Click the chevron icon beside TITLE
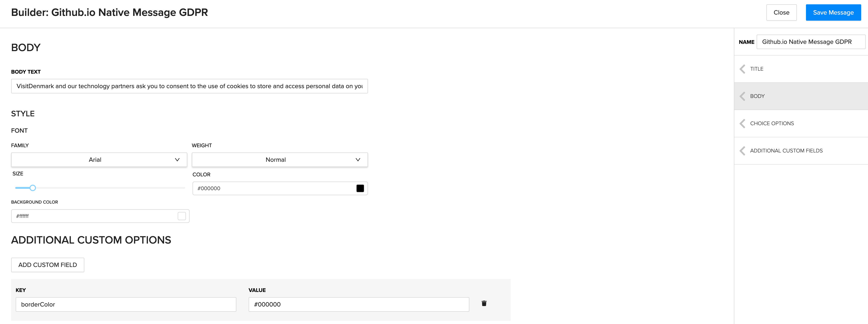868x324 pixels. point(742,69)
